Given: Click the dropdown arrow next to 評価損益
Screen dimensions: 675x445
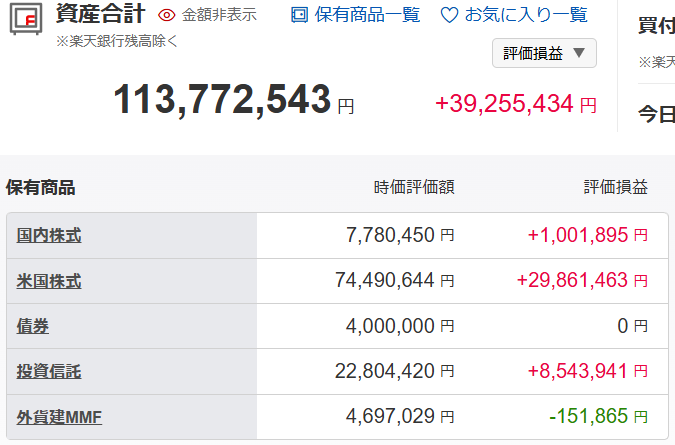Looking at the screenshot, I should [x=579, y=53].
